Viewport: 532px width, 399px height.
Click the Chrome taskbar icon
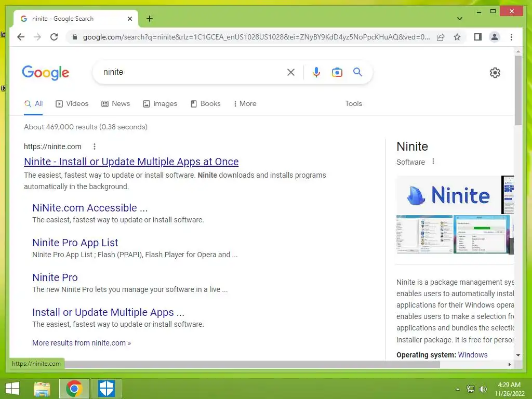click(74, 389)
